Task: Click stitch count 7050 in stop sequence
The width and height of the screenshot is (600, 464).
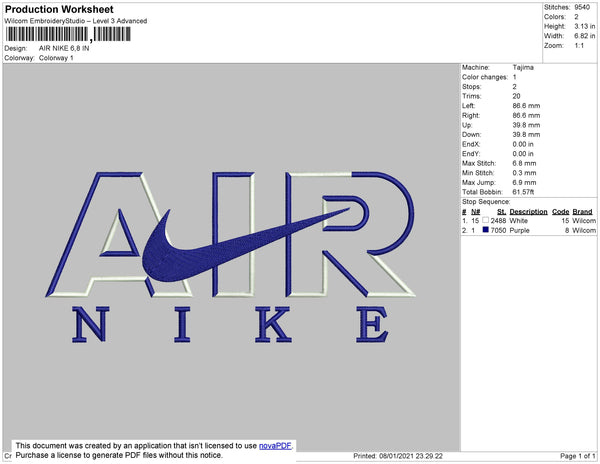Action: pyautogui.click(x=498, y=230)
